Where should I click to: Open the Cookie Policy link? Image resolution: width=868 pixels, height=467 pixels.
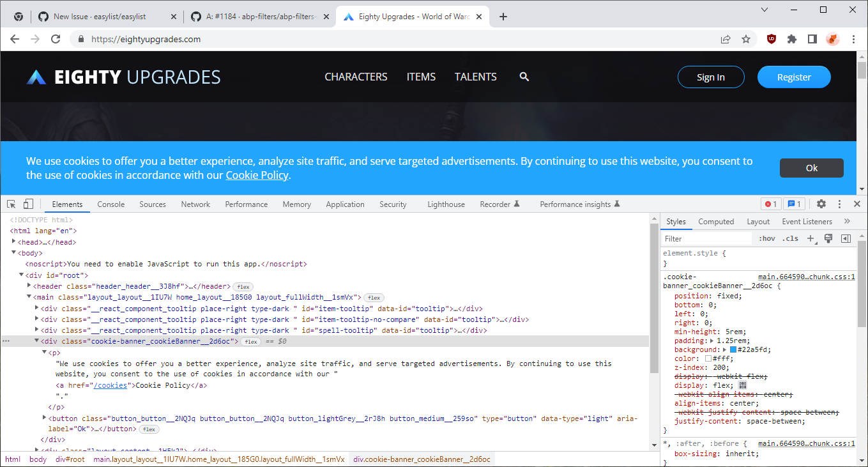click(257, 174)
